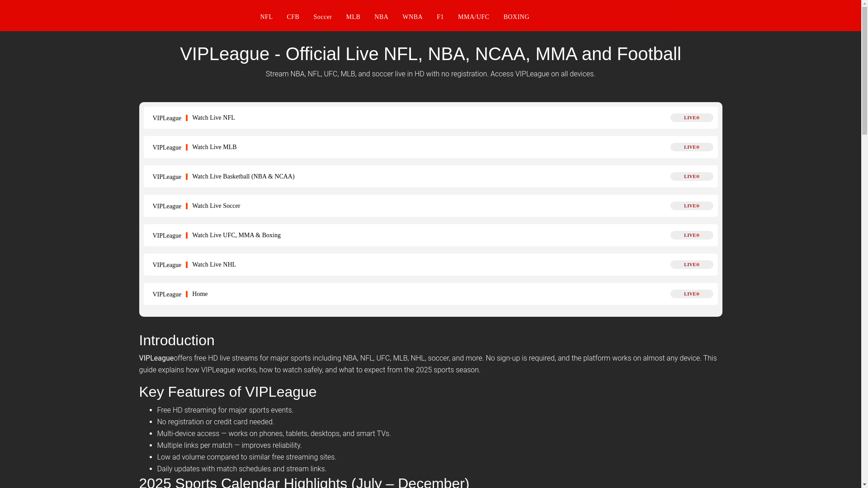The width and height of the screenshot is (868, 488).
Task: Click the 'Low ad volume compared' bullet
Action: (x=247, y=457)
